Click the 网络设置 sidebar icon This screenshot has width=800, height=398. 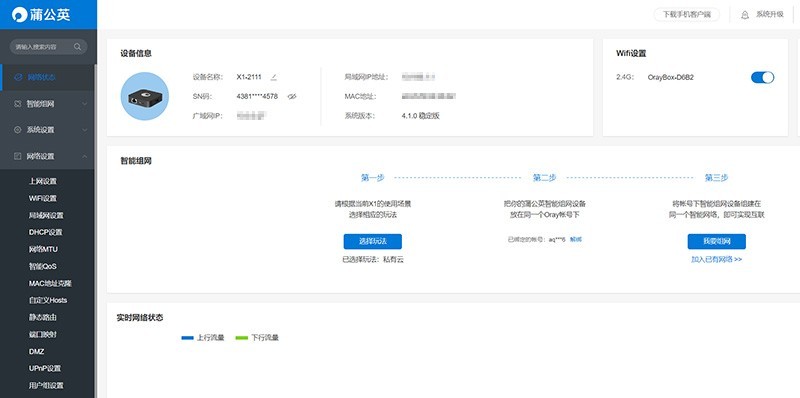(x=18, y=156)
